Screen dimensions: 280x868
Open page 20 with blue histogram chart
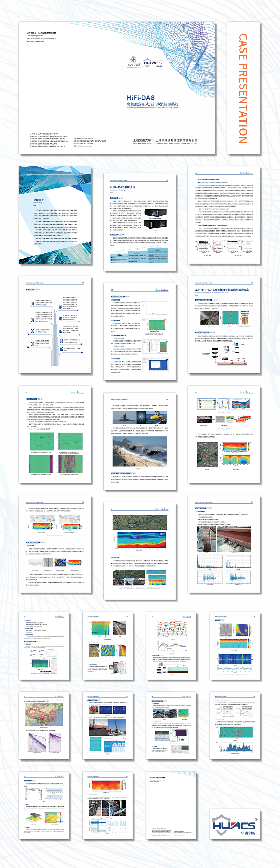click(x=235, y=726)
